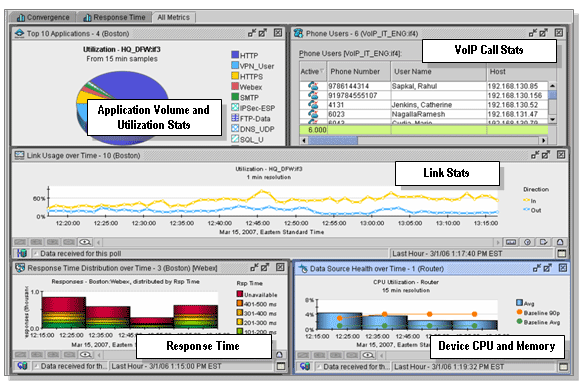
Task: Click the bell icon in Response Time Distribution toolbar
Action: tap(279, 355)
